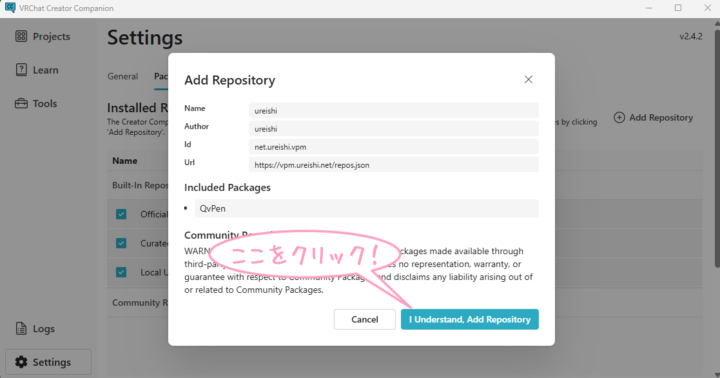Viewport: 720px width, 378px height.
Task: Click the Settings gear icon
Action: tap(21, 362)
